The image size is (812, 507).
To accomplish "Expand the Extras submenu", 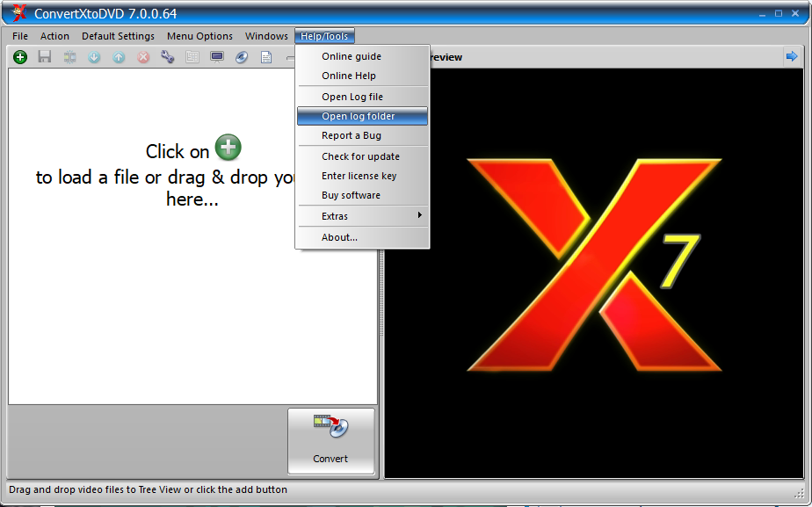I will coord(362,216).
